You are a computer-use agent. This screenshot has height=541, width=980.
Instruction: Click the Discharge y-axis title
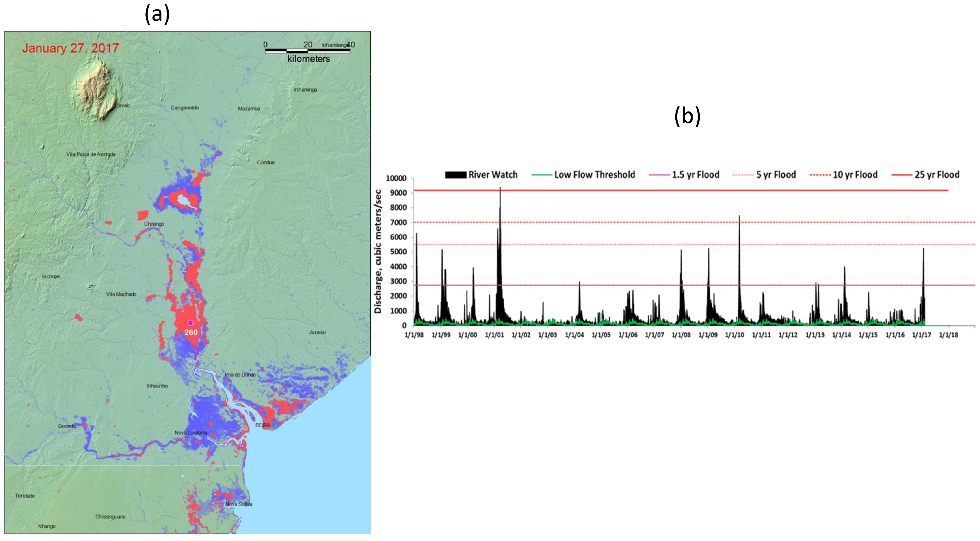point(378,251)
